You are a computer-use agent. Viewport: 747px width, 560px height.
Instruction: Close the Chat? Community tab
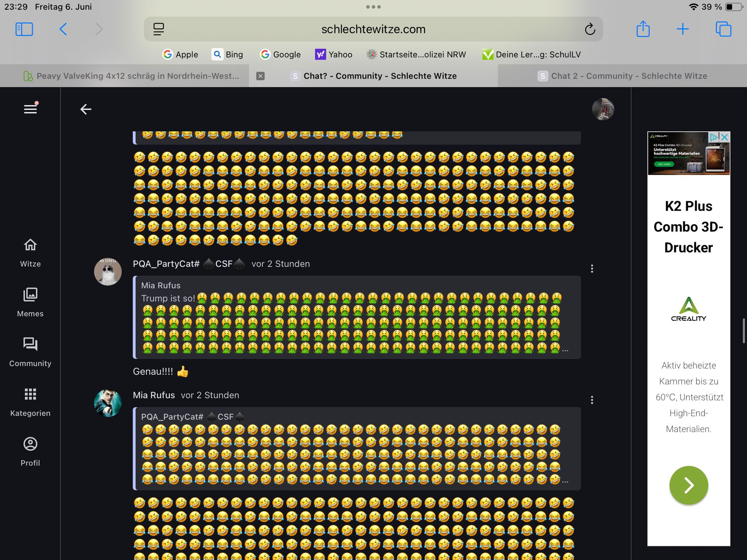(x=261, y=76)
